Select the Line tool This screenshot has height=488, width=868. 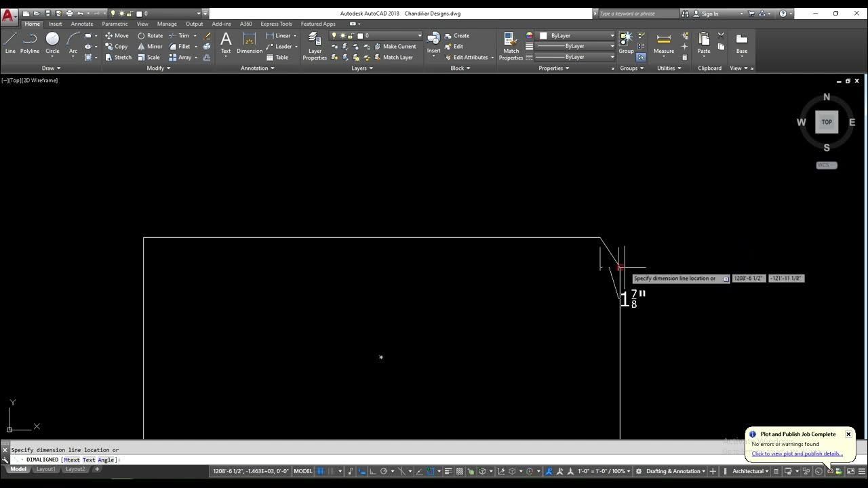coord(10,43)
